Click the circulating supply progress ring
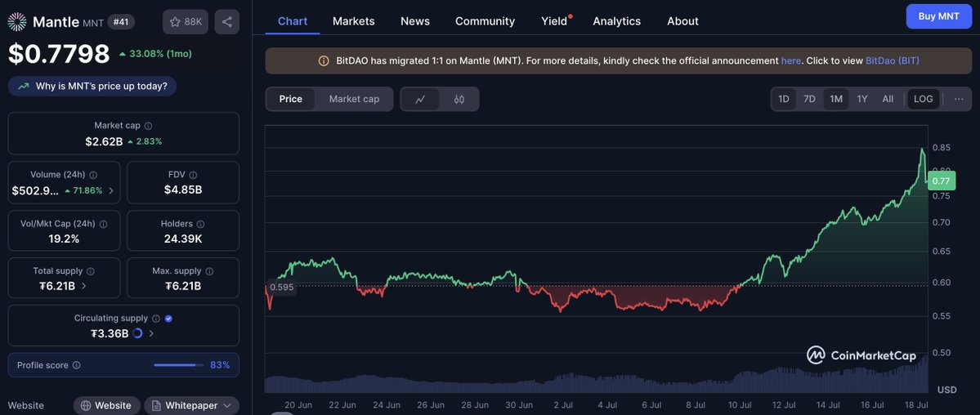The height and width of the screenshot is (415, 980). pyautogui.click(x=137, y=334)
